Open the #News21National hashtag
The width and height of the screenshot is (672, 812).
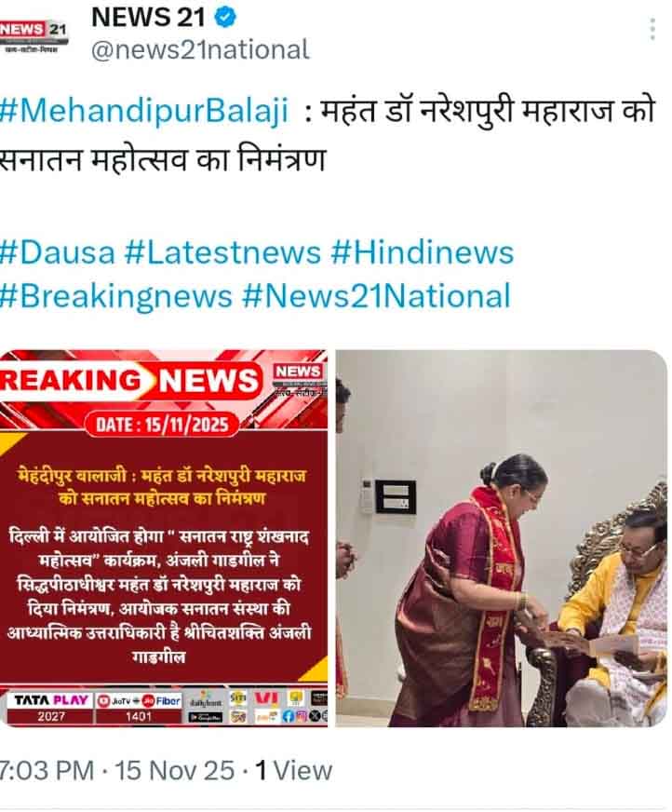(x=376, y=297)
